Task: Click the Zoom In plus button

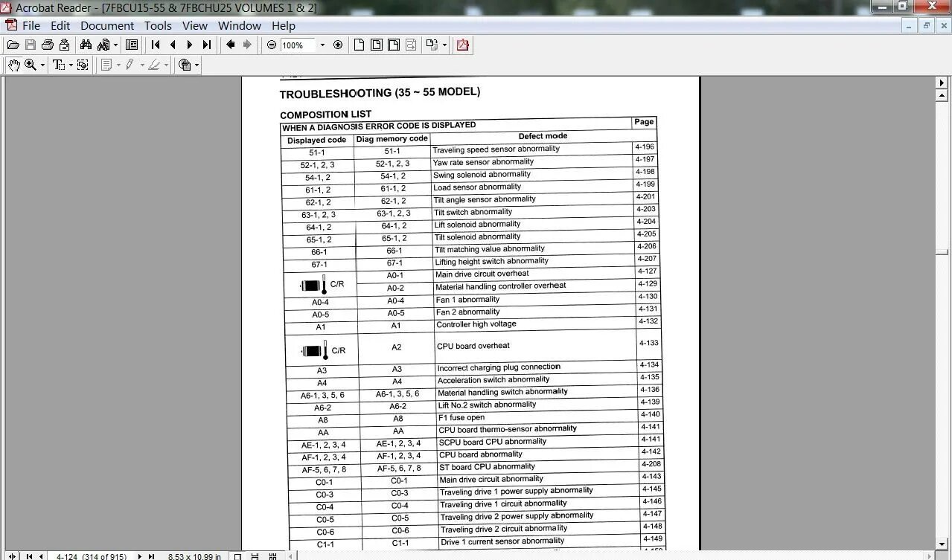Action: [338, 45]
